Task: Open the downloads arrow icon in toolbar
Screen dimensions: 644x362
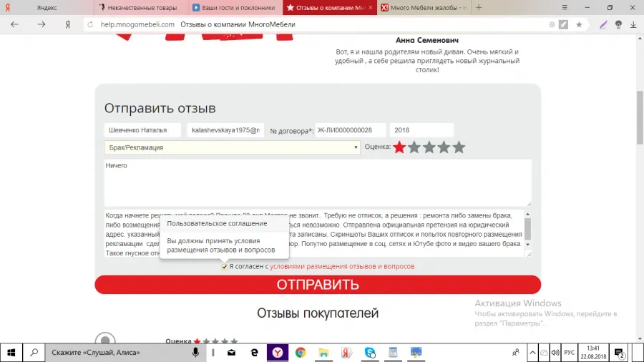Action: point(633,24)
